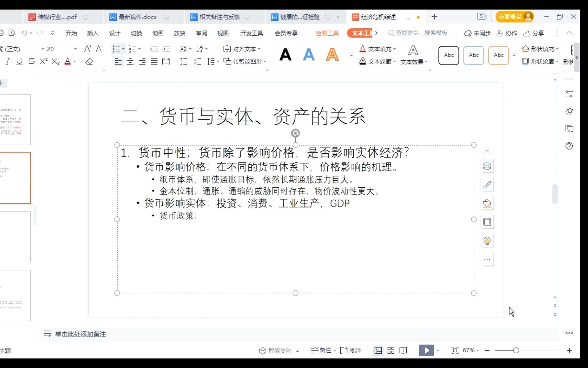Clear formatting with eraser icon

click(89, 62)
